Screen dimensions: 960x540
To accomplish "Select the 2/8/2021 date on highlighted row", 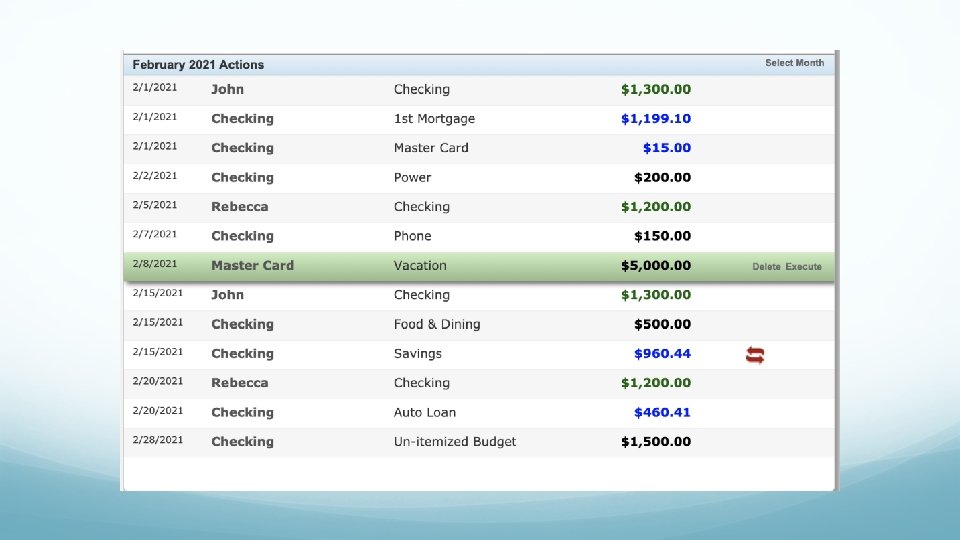I will pos(154,264).
